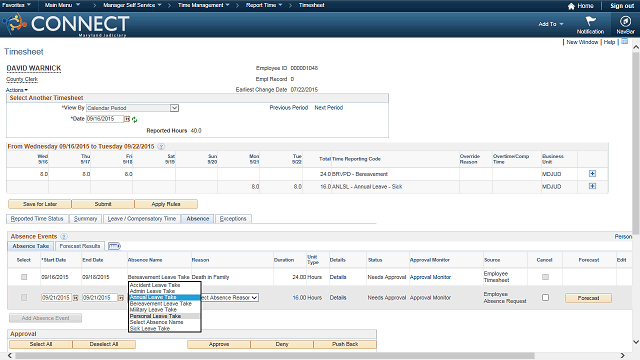Expand the Main Menu dropdown
This screenshot has height=360, width=640.
pyautogui.click(x=62, y=5)
